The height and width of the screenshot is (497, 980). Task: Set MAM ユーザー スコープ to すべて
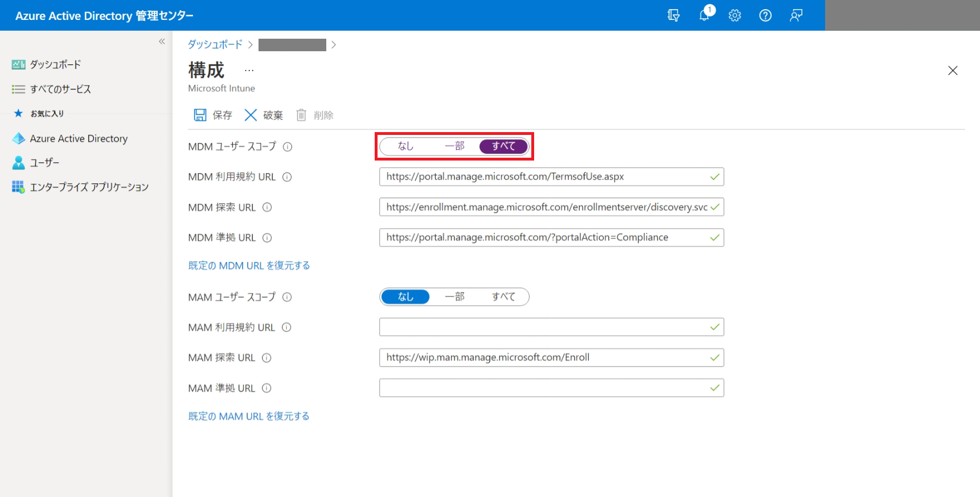click(503, 297)
